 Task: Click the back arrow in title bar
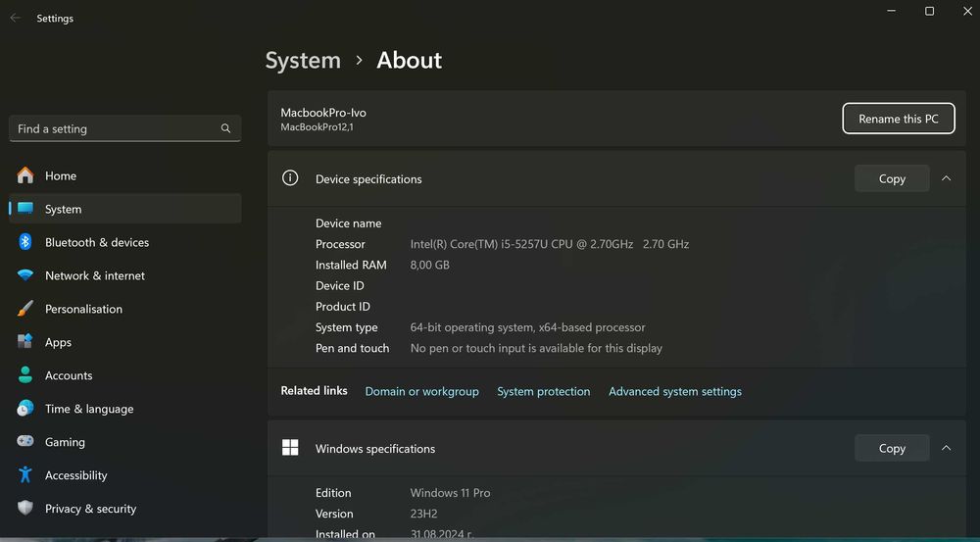point(15,18)
